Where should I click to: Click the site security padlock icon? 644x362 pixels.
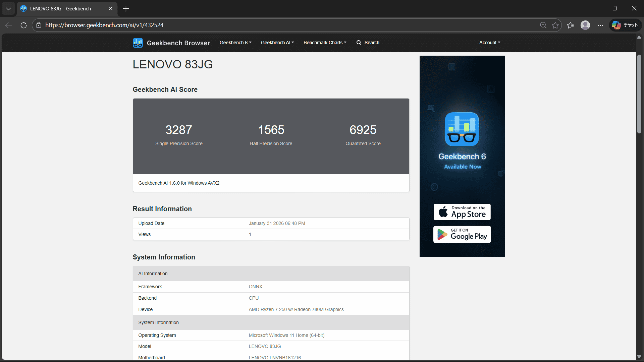pos(39,25)
